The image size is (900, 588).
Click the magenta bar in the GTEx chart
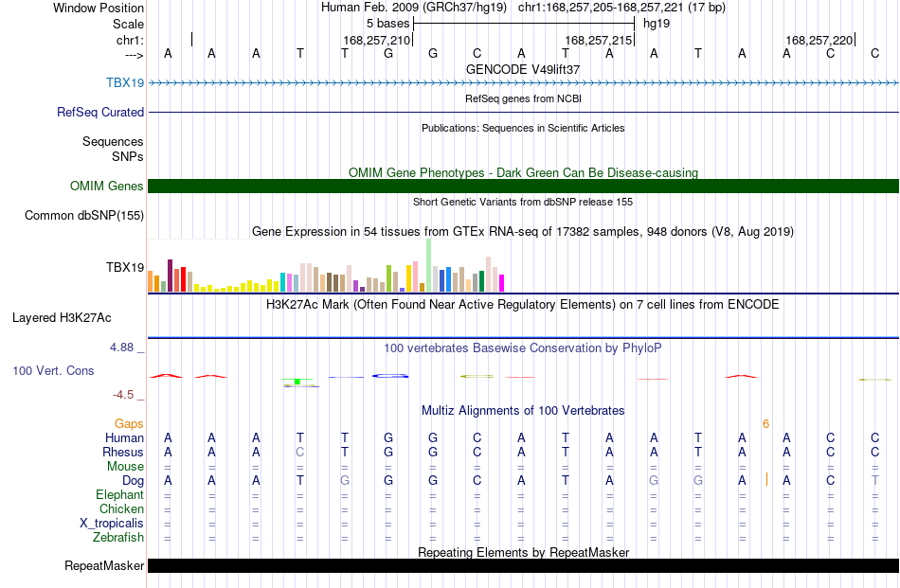click(502, 283)
